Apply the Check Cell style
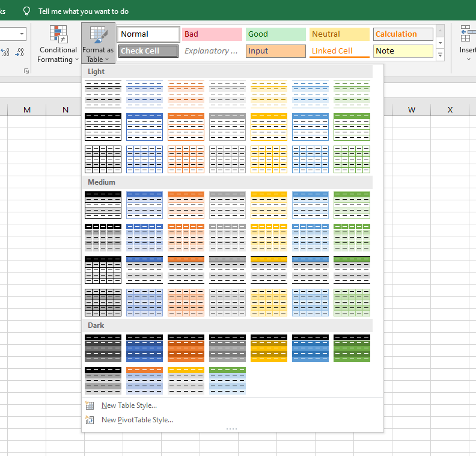This screenshot has height=456, width=476. click(148, 51)
